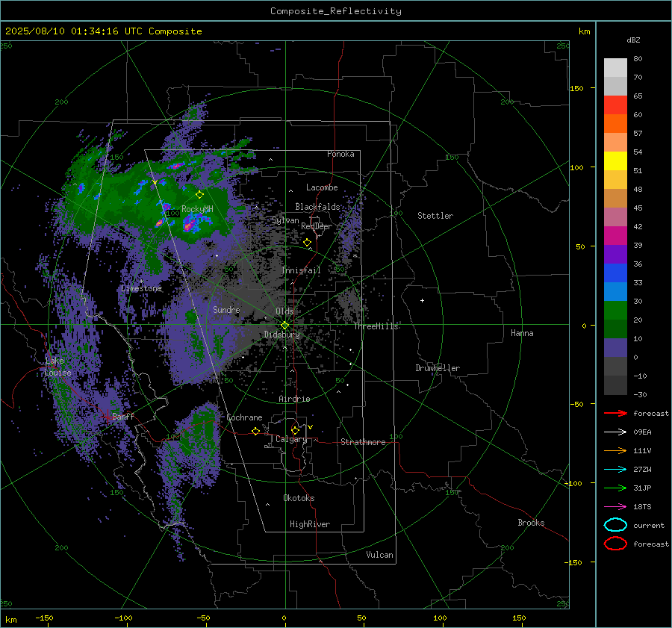Click the Airdrie label

coord(294,399)
